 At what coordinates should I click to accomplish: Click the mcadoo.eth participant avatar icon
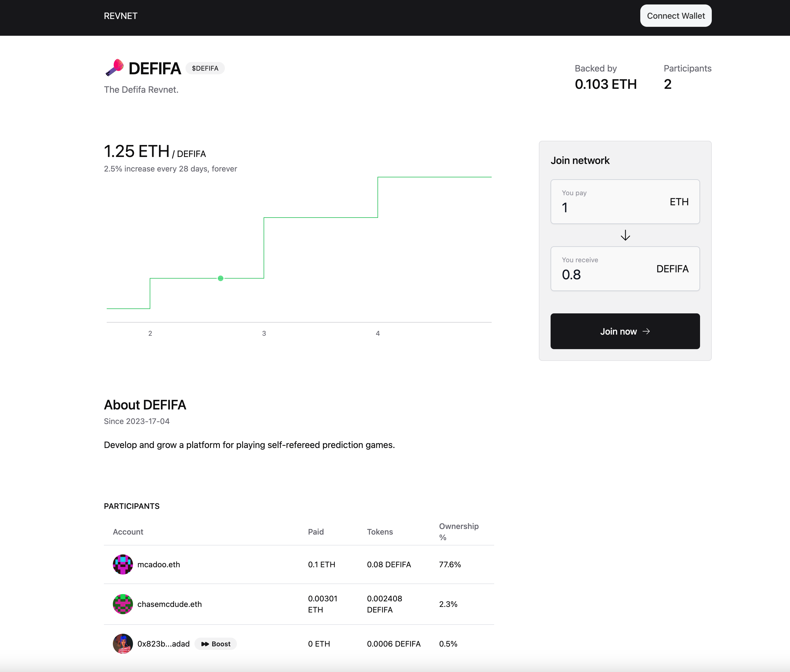tap(122, 565)
